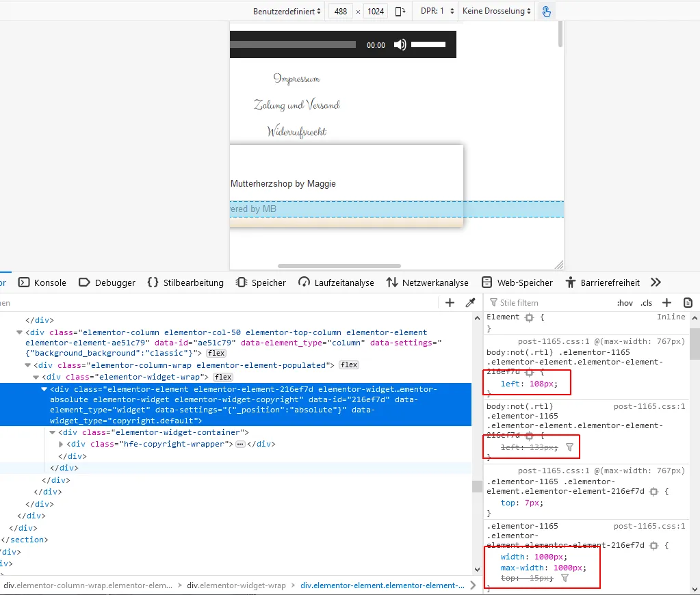The image size is (700, 595).
Task: Add a new style rule plus icon
Action: (x=666, y=303)
